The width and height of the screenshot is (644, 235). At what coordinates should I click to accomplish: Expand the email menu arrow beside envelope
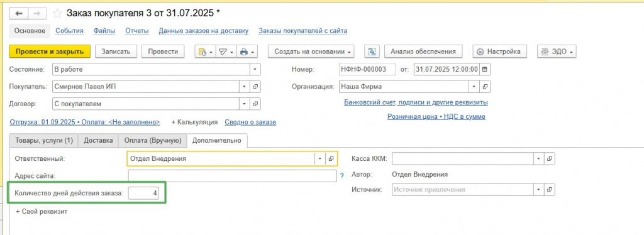[x=231, y=52]
